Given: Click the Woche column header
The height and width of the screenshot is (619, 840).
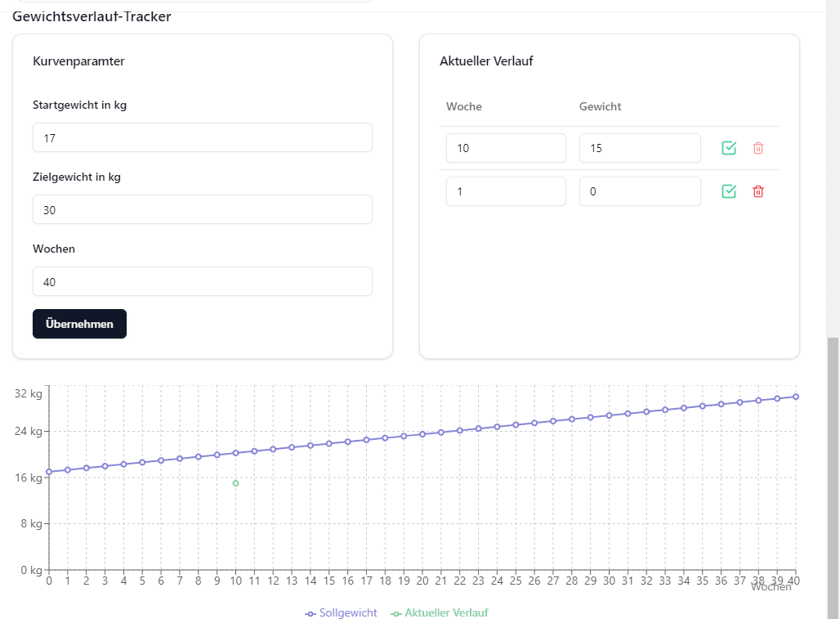Looking at the screenshot, I should tap(464, 106).
